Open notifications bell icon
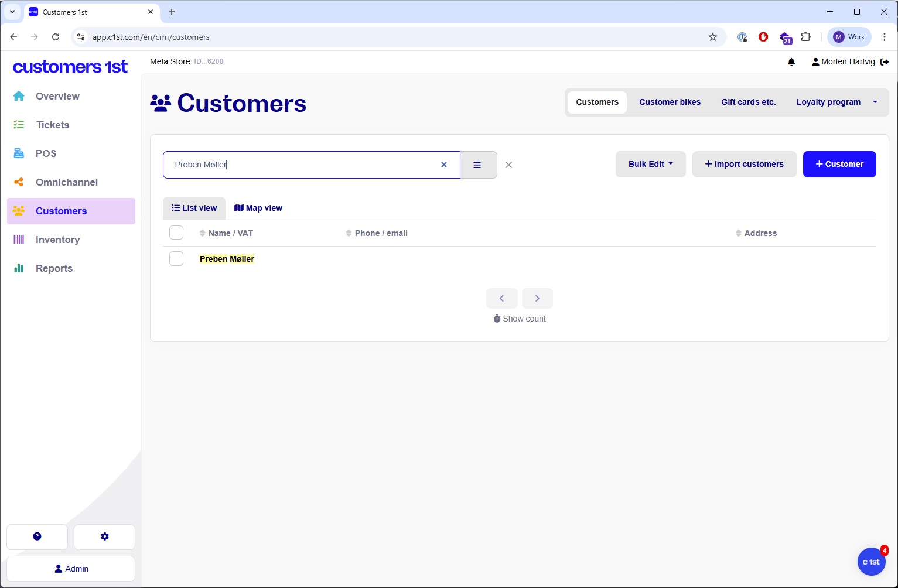Viewport: 898px width, 588px height. [x=791, y=62]
